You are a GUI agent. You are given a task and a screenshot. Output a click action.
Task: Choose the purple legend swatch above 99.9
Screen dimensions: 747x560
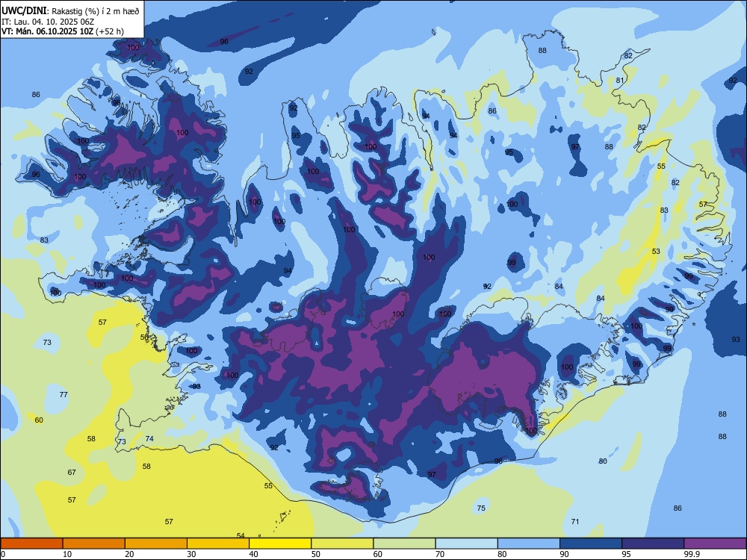[x=715, y=544]
